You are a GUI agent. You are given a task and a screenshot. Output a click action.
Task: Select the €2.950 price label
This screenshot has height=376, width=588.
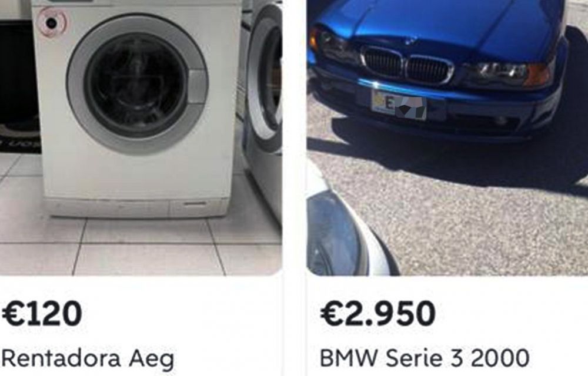(377, 314)
